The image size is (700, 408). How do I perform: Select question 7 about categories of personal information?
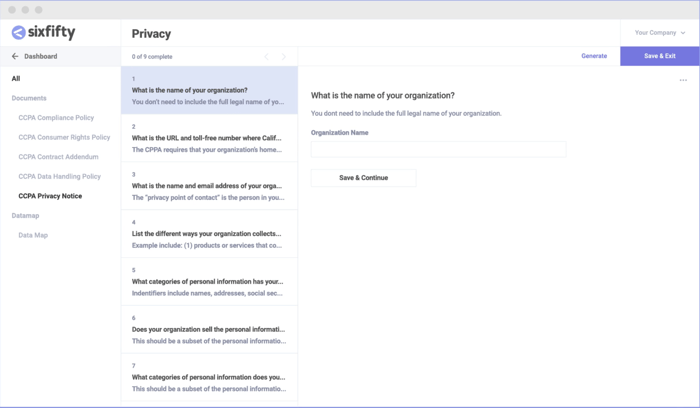[209, 377]
